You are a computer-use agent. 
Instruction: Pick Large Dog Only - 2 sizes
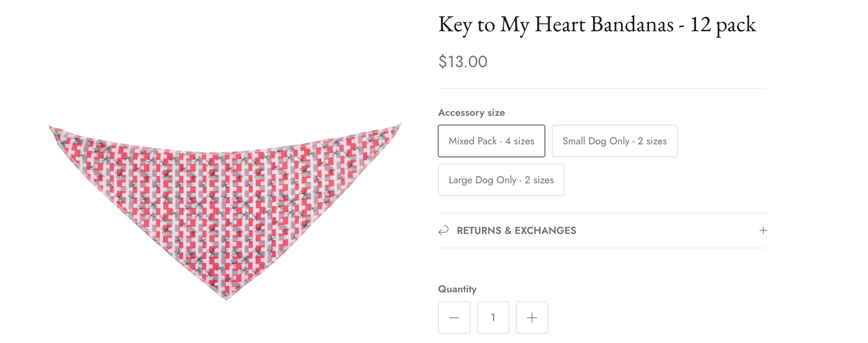pyautogui.click(x=501, y=180)
